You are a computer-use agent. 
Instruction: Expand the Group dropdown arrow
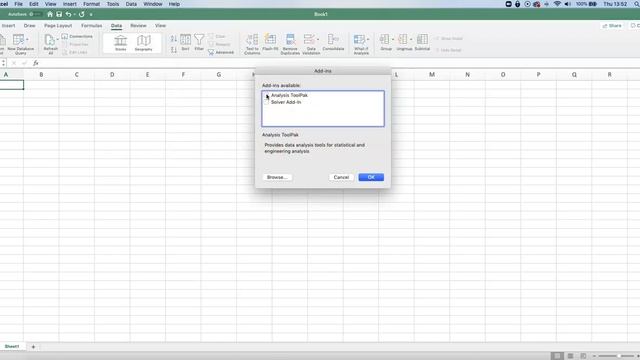(x=393, y=39)
